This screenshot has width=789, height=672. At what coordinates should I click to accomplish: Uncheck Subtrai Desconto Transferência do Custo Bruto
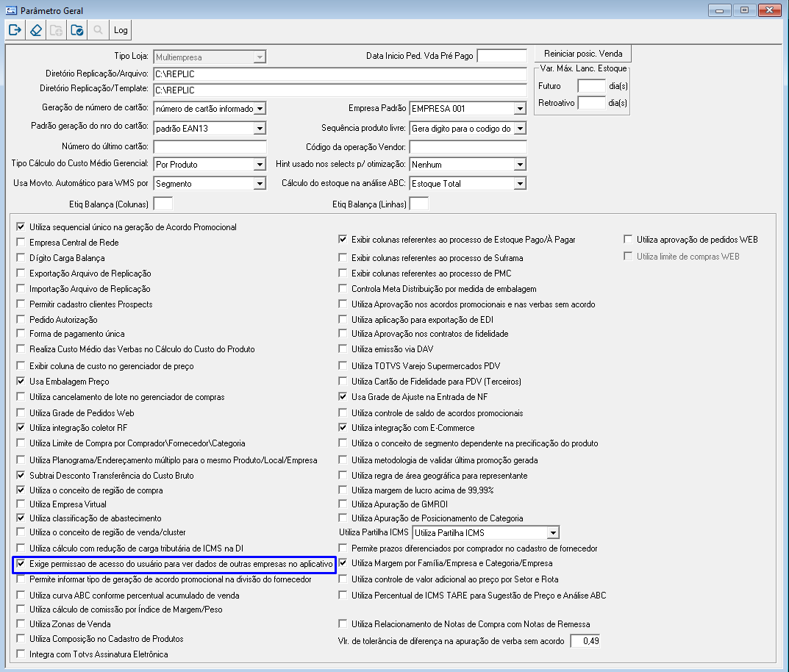(x=21, y=475)
